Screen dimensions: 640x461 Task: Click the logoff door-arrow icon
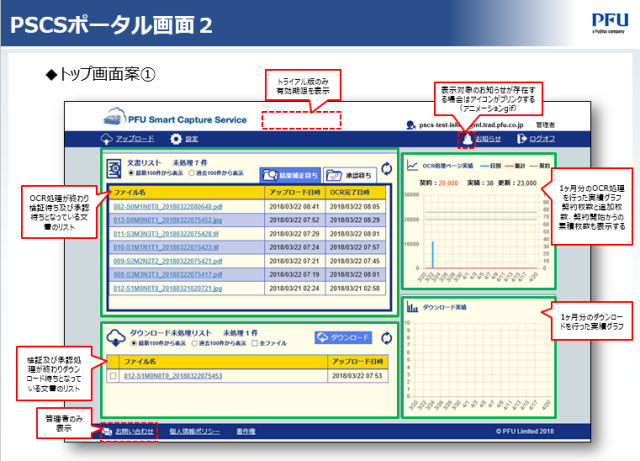(522, 139)
